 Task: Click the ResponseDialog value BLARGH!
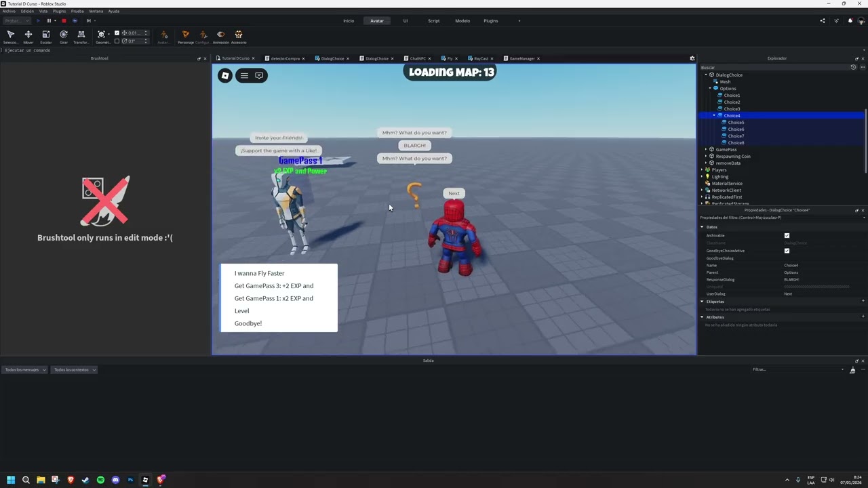(x=791, y=279)
